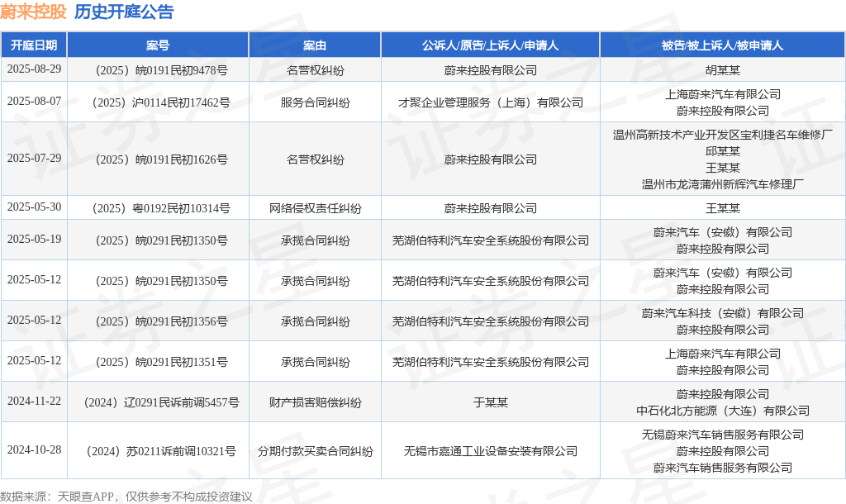Viewport: 846px width, 504px height.
Task: Click defendant 上海蔚来汽车有限公司 in 1351号 row
Action: click(722, 354)
